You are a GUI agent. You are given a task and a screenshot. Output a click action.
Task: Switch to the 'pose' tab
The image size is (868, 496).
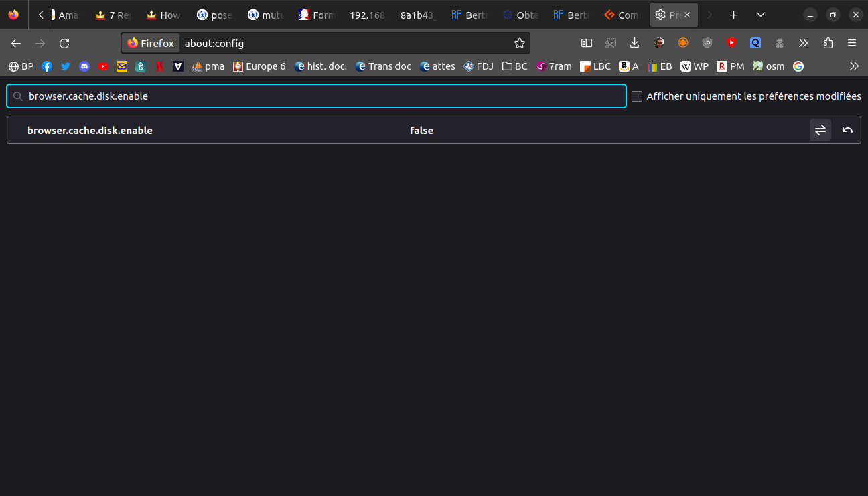(215, 15)
